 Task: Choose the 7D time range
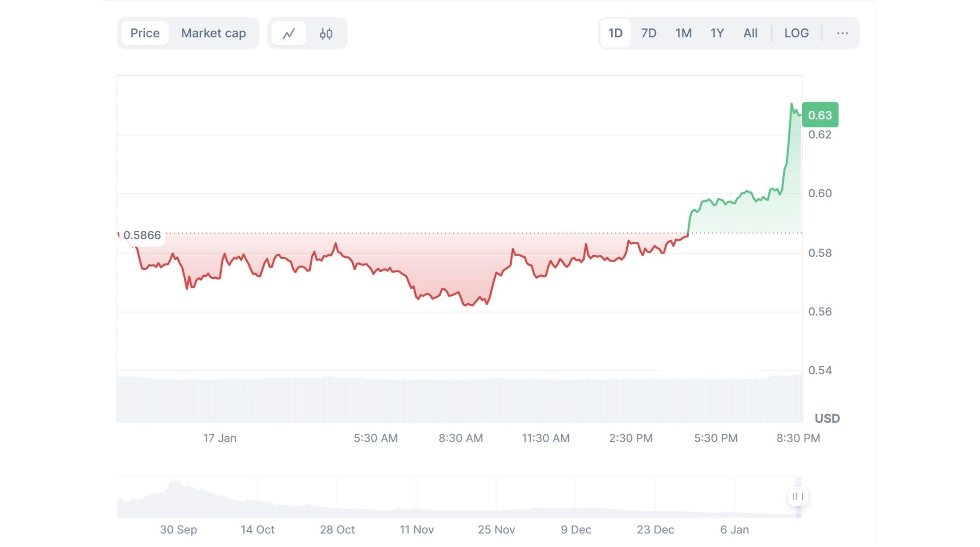tap(648, 33)
